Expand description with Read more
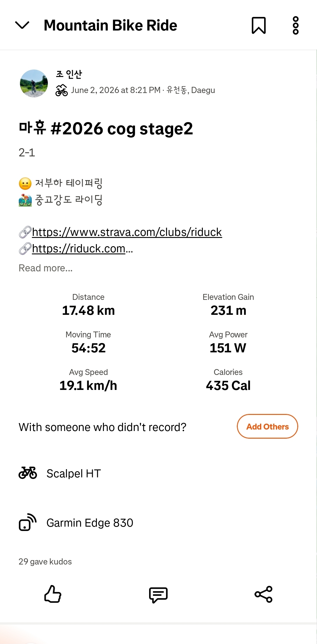The height and width of the screenshot is (644, 317). (45, 268)
